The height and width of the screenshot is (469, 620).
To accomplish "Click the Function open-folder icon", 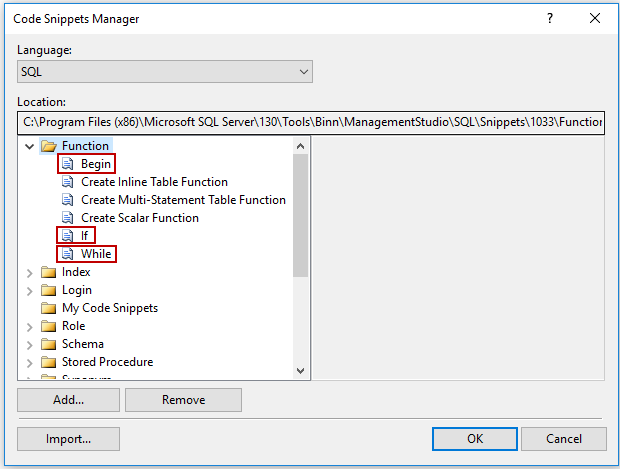I will point(48,146).
